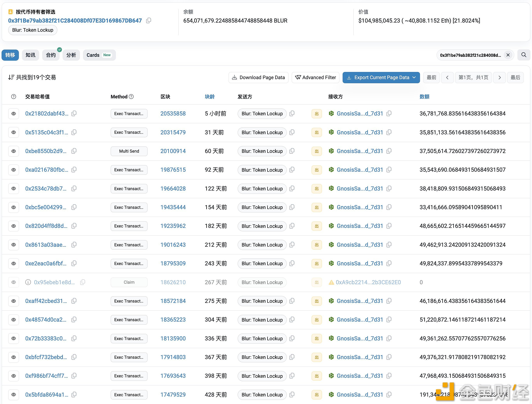Open the 分析 tab

click(71, 55)
